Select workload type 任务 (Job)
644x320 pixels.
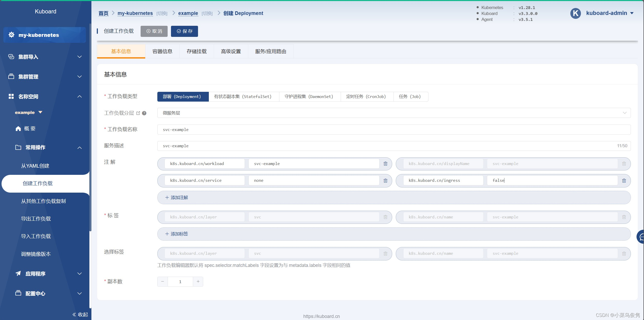[411, 97]
